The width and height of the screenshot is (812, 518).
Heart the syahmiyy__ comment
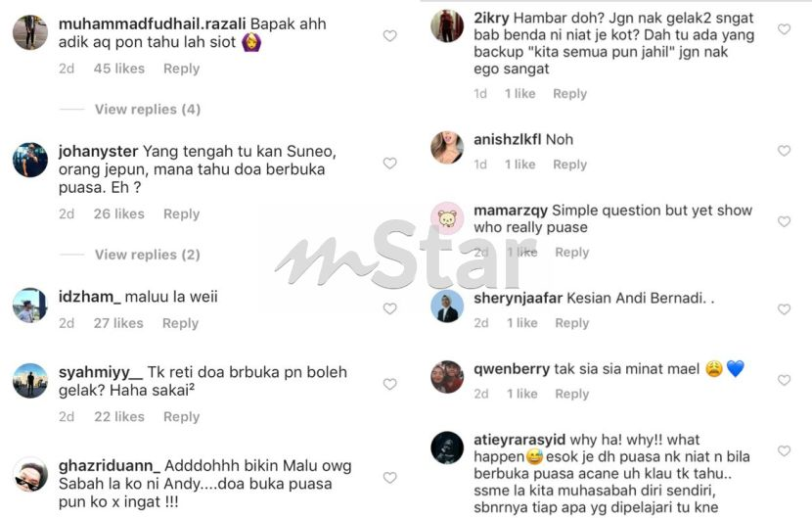point(390,384)
